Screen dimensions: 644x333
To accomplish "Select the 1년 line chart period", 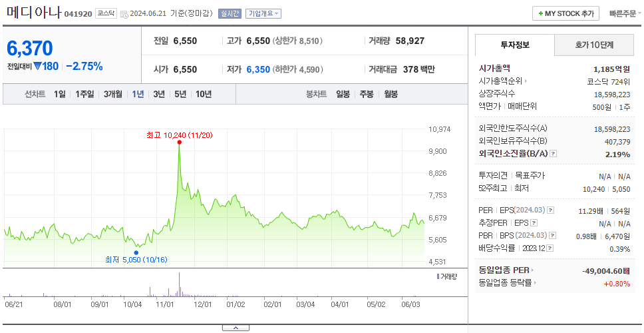I will [138, 94].
